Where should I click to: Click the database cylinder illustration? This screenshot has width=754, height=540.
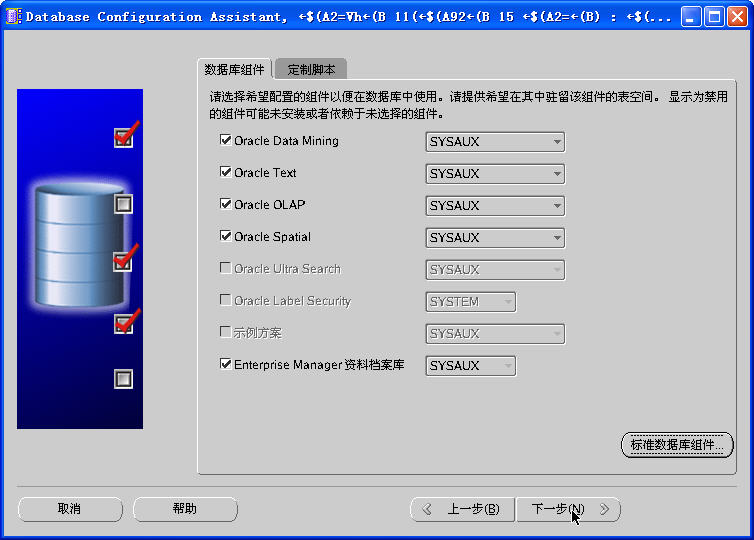(x=79, y=244)
